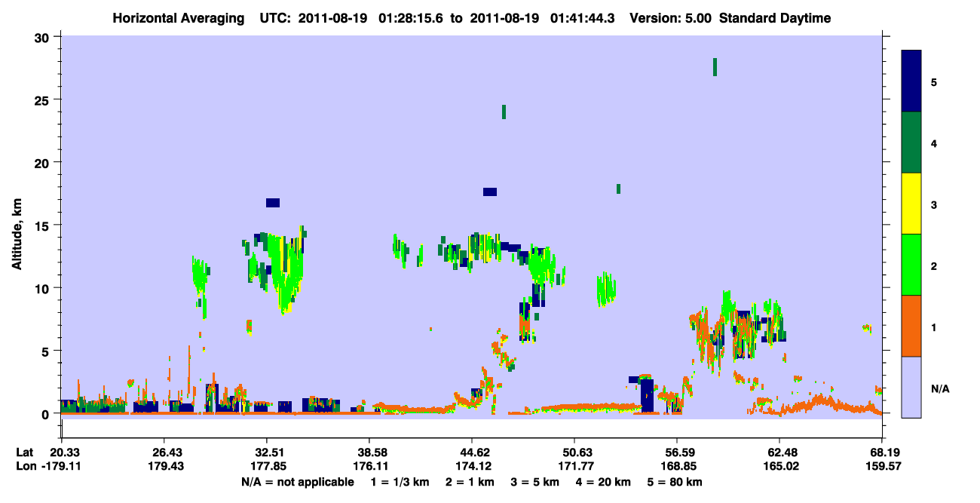Click the '1 = 1/3 km' legend entry
Image resolution: width=980 pixels, height=503 pixels.
click(x=399, y=482)
